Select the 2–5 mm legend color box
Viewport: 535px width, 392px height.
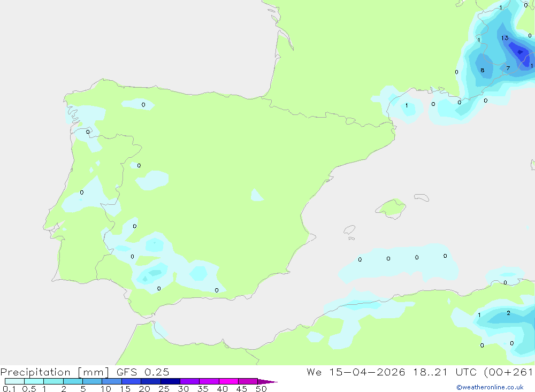click(73, 381)
